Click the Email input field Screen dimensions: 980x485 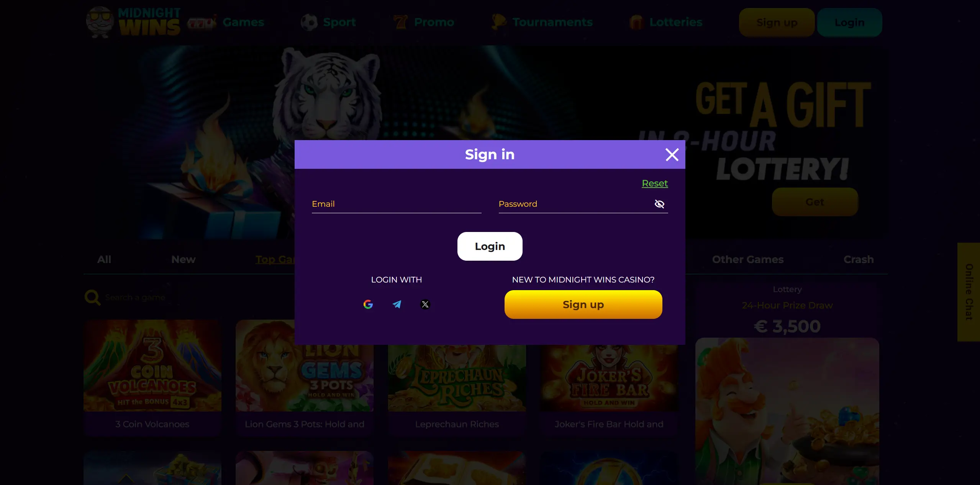(x=397, y=204)
